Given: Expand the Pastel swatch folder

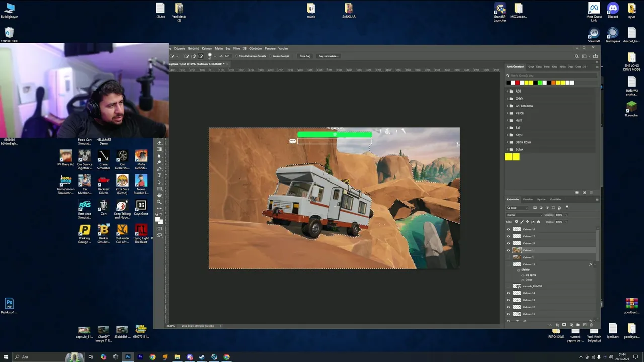Looking at the screenshot, I should tap(507, 113).
